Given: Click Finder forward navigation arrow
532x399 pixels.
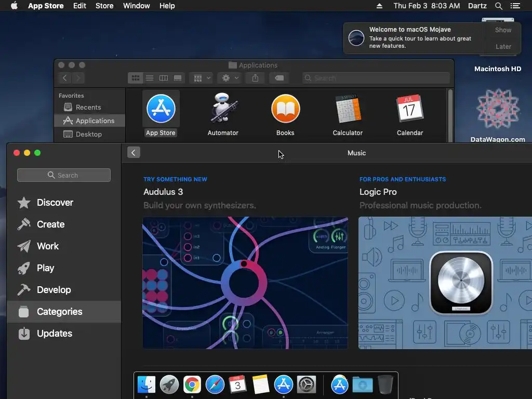Looking at the screenshot, I should click(x=78, y=78).
